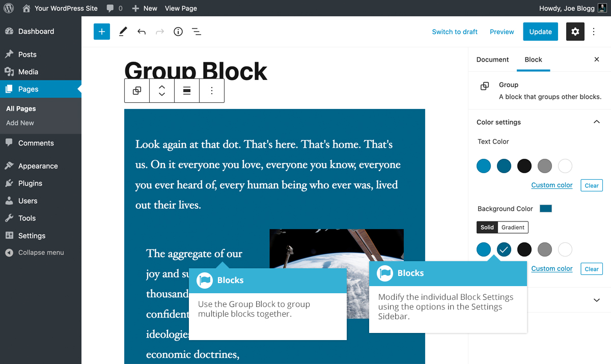This screenshot has width=611, height=364.
Task: Click the Group block transform icon
Action: click(136, 90)
